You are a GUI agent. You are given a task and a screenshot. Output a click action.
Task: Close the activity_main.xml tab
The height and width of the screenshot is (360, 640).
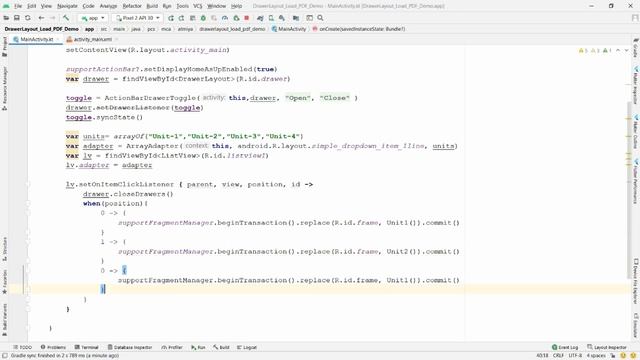click(x=116, y=39)
